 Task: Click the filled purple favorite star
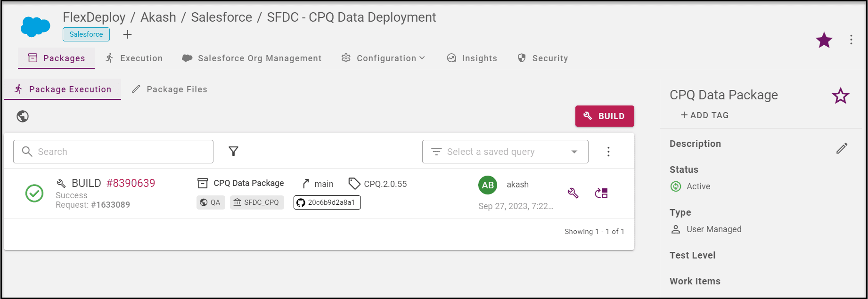coord(824,40)
